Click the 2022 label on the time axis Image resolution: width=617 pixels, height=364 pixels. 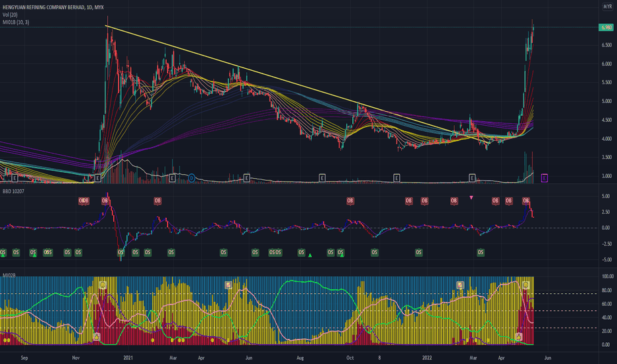tap(427, 358)
